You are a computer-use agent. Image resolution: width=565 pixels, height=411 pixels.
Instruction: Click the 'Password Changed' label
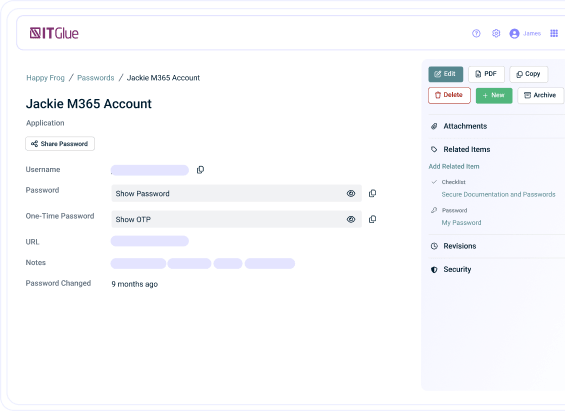(x=58, y=283)
